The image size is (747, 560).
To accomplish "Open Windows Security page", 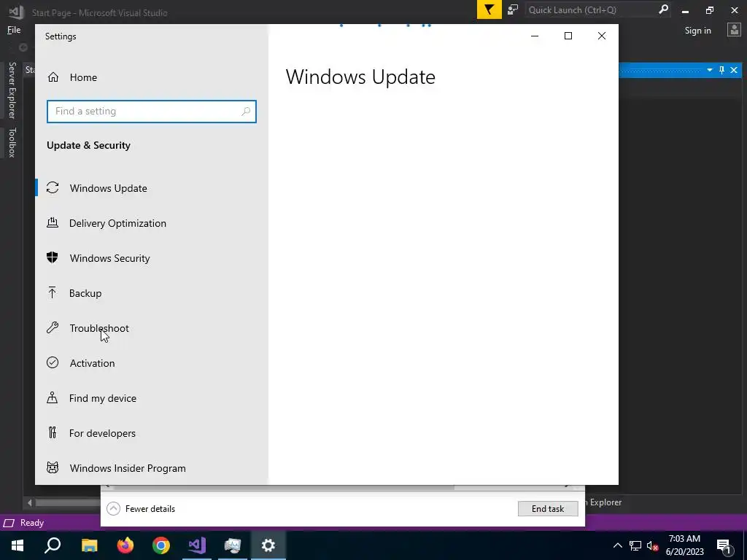I will (109, 258).
